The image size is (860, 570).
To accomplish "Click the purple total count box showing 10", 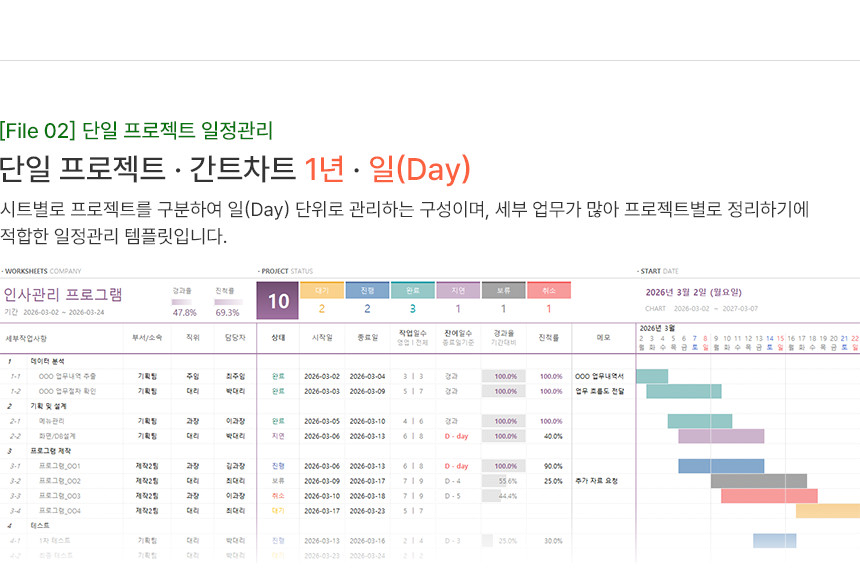I will coord(278,301).
